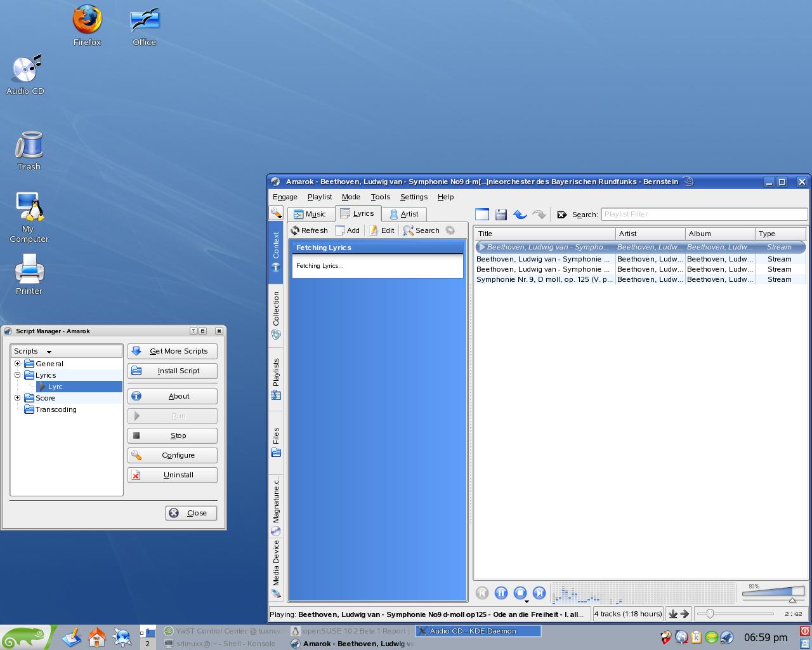Open the Mode menu
This screenshot has width=812, height=650.
351,197
